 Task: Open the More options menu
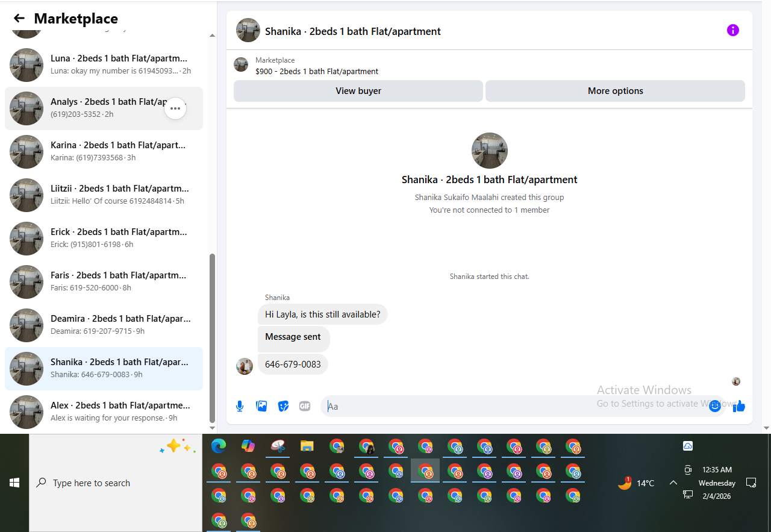[x=615, y=91]
